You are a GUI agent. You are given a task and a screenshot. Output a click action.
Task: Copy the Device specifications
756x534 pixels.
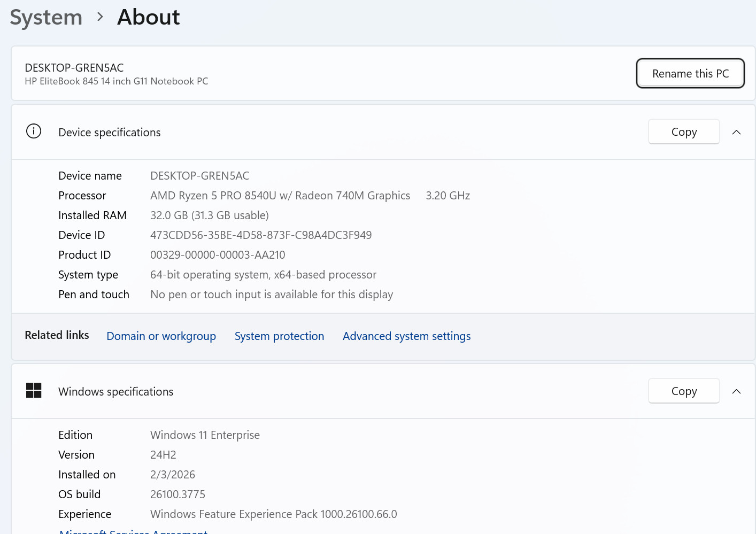[x=684, y=131]
